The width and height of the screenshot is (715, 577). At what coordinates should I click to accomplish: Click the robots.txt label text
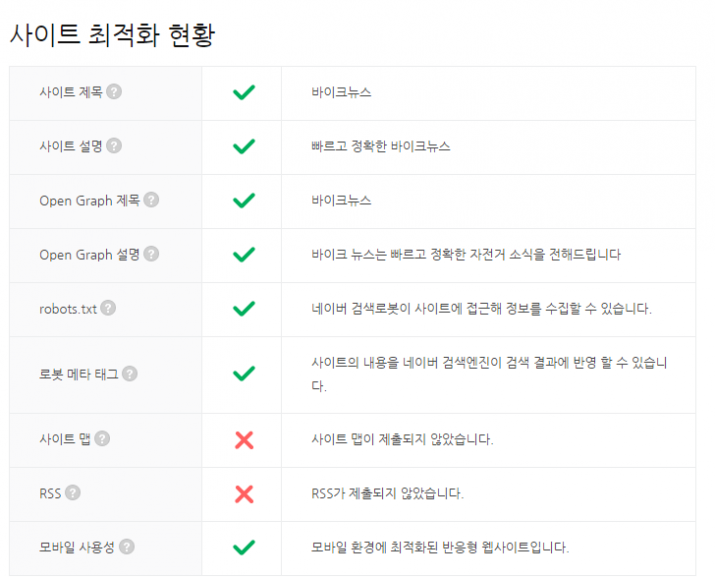point(68,309)
